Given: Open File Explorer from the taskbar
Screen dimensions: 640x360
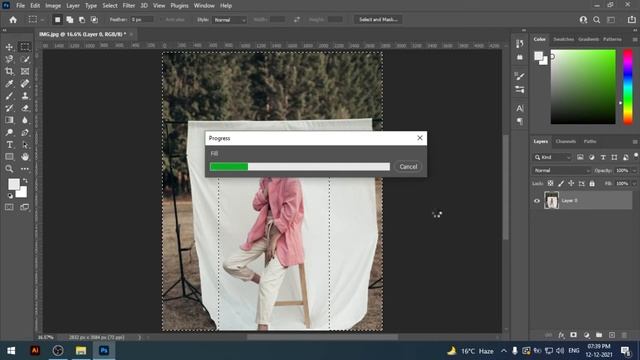Looking at the screenshot, I should [x=81, y=351].
